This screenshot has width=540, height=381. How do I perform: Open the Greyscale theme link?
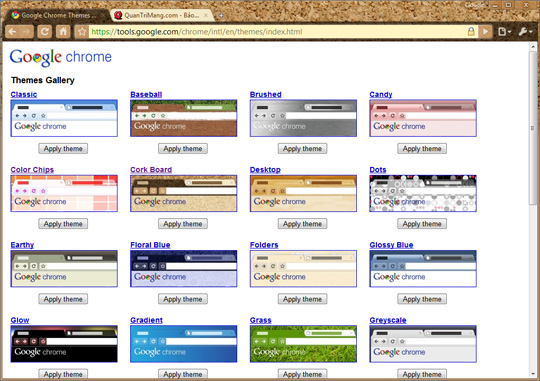pos(388,320)
